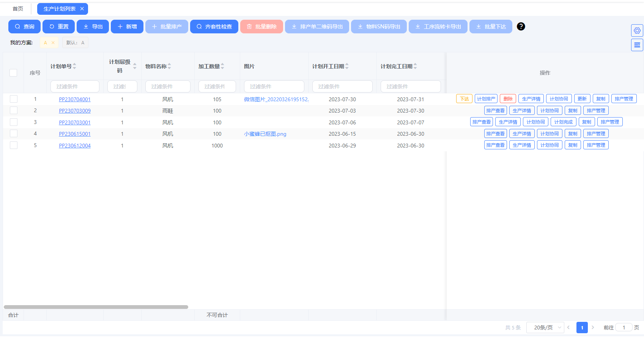The height and width of the screenshot is (337, 644).
Task: Close the 生产计划列表 tab with its X
Action: pyautogui.click(x=82, y=9)
